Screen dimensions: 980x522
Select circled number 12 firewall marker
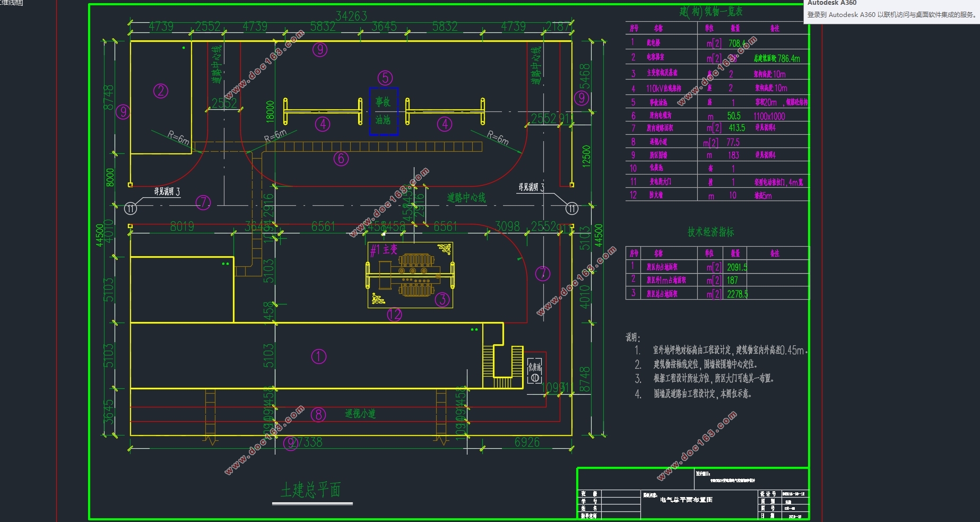[394, 315]
